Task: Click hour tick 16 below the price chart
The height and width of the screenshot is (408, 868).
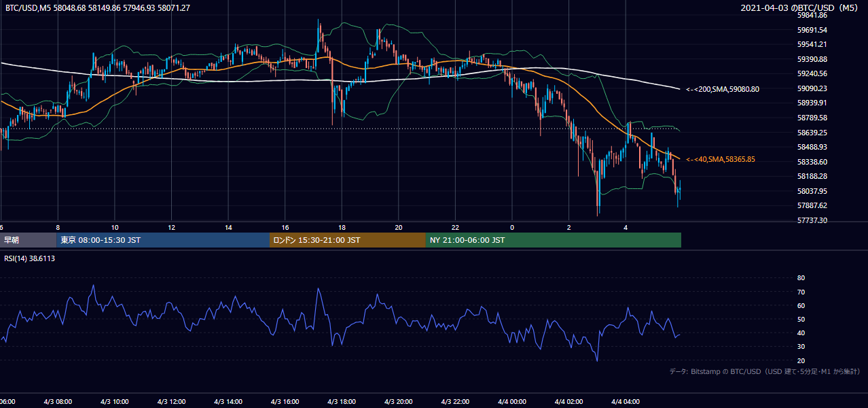Action: tap(285, 227)
